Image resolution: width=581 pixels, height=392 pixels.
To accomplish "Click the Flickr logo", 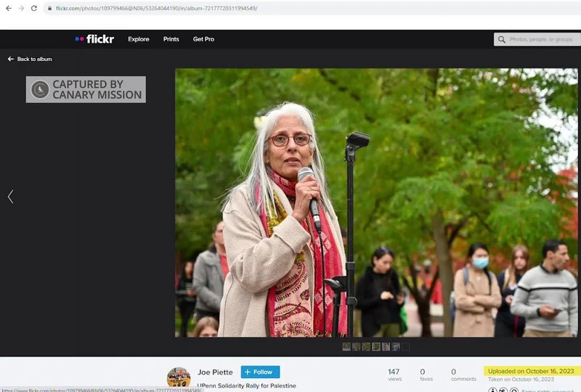I will pyautogui.click(x=94, y=39).
